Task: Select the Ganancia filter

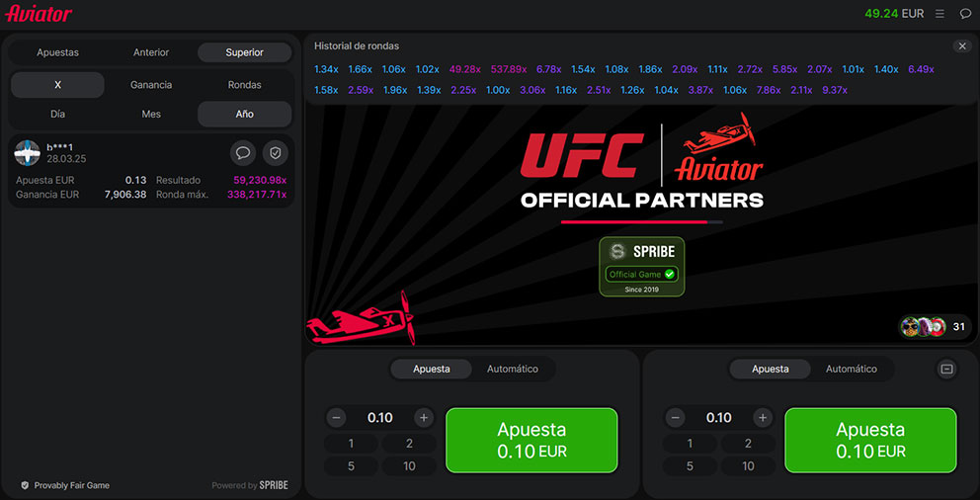Action: point(151,84)
